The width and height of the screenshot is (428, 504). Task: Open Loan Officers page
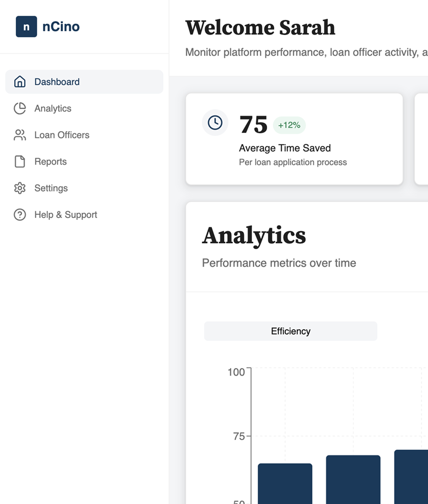pos(62,135)
